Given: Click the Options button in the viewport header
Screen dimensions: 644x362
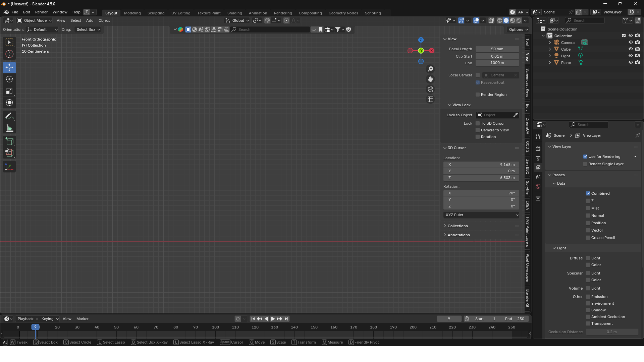Looking at the screenshot, I should pyautogui.click(x=518, y=29).
